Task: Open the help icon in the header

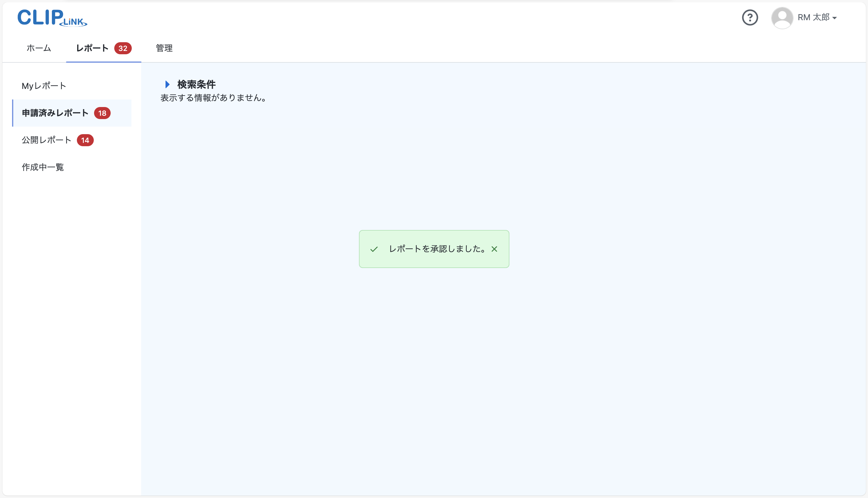Action: (750, 17)
